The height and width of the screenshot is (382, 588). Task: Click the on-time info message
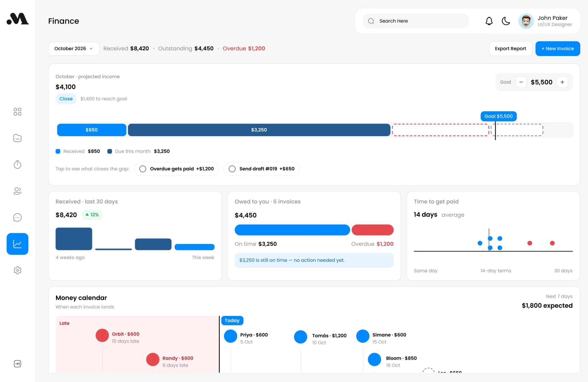click(314, 260)
